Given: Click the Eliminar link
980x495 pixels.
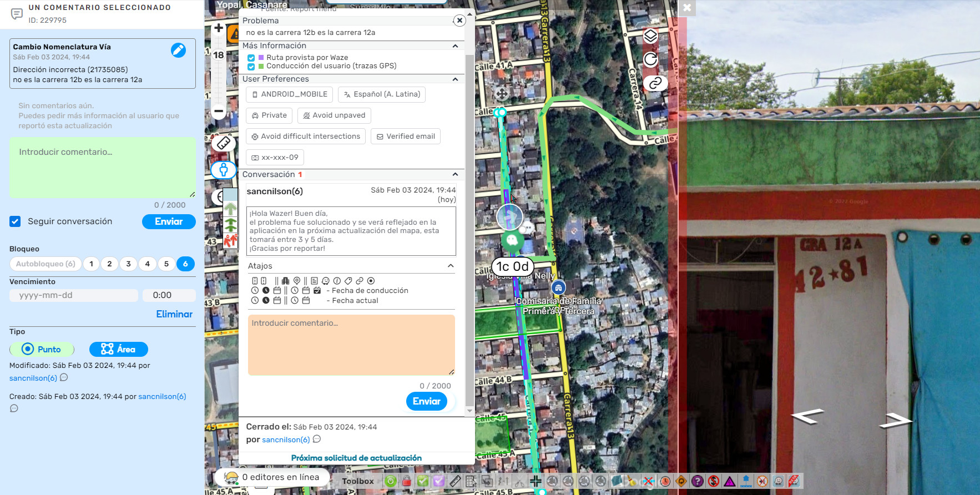Looking at the screenshot, I should pyautogui.click(x=174, y=314).
